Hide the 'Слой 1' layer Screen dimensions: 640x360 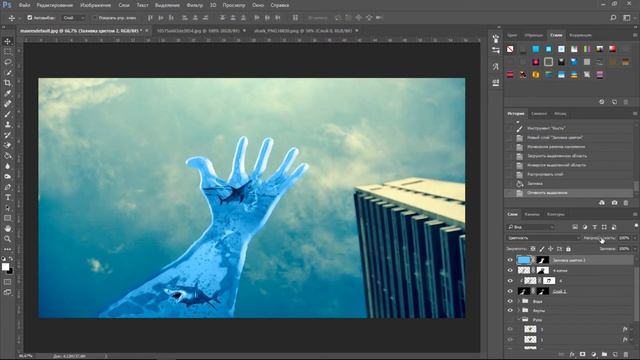pos(510,291)
